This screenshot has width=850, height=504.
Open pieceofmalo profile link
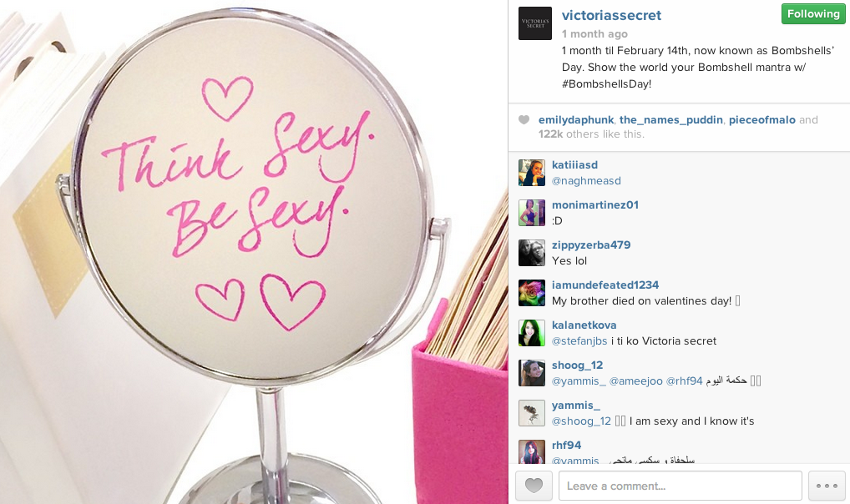click(x=762, y=120)
